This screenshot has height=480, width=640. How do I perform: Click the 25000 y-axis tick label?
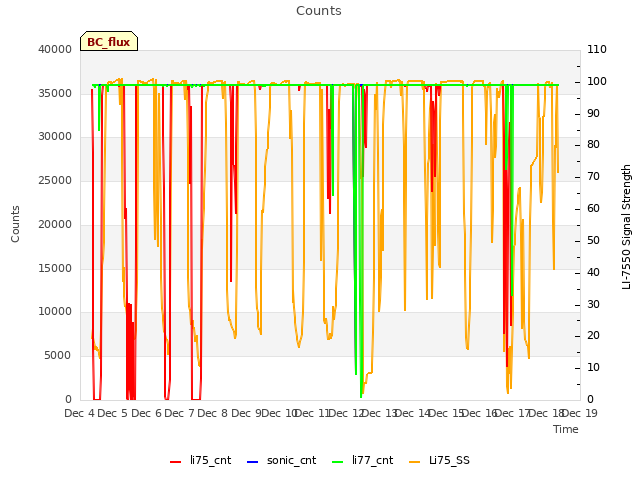(x=55, y=180)
